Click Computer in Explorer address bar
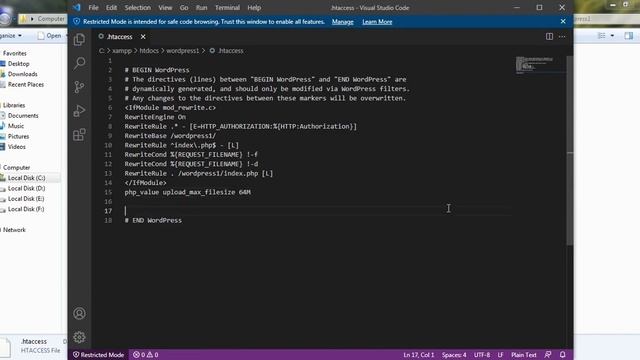 point(51,19)
